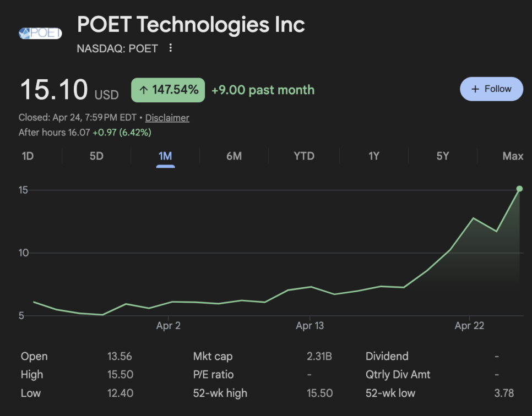This screenshot has width=532, height=416.
Task: Click the P/E ratio label
Action: pos(213,375)
